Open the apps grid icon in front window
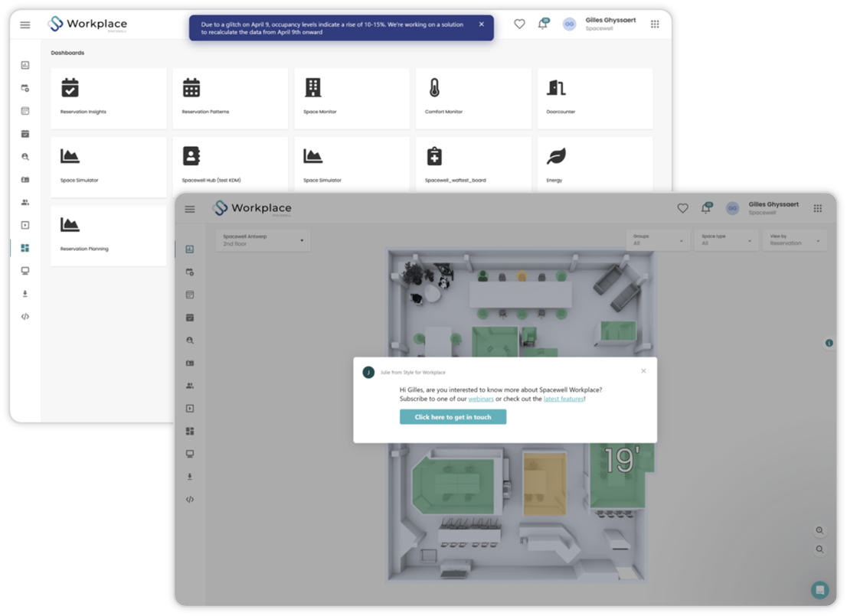The height and width of the screenshot is (616, 847). [818, 208]
